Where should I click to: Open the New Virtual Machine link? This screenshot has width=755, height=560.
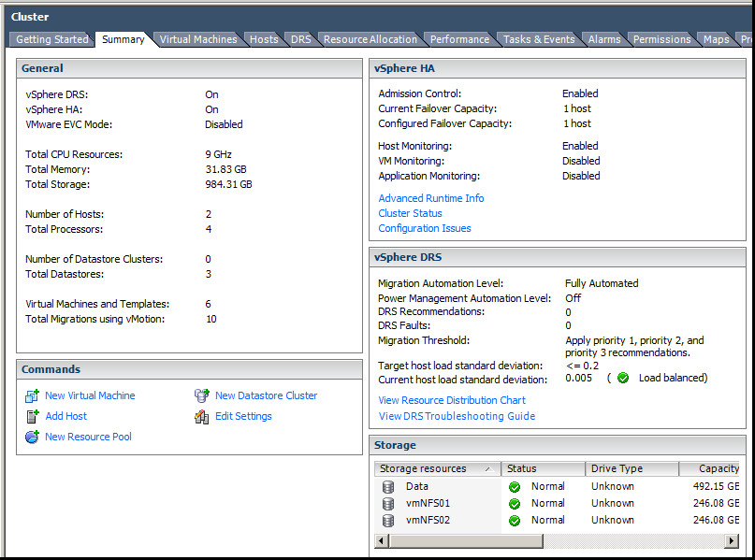tap(90, 395)
